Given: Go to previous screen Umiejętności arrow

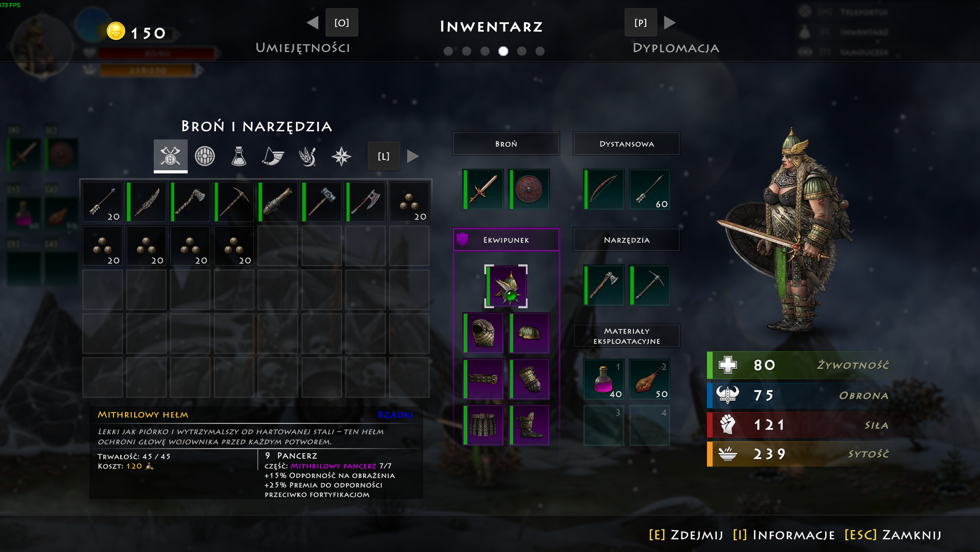Looking at the screenshot, I should click(x=313, y=23).
